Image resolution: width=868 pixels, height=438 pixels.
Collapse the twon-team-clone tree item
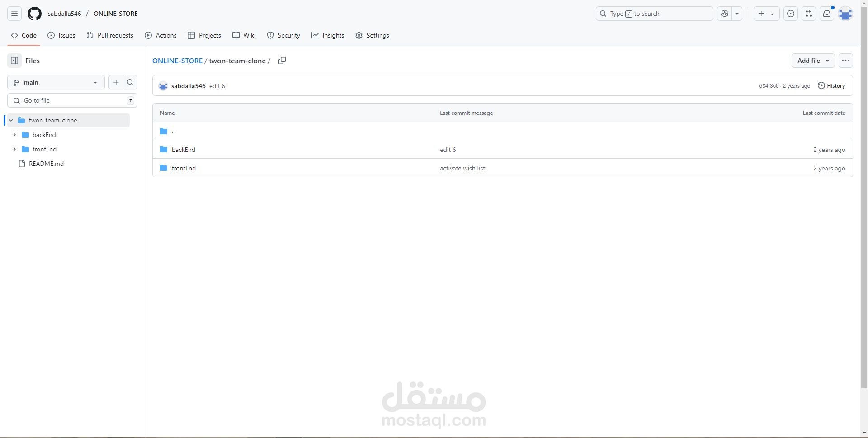point(11,120)
